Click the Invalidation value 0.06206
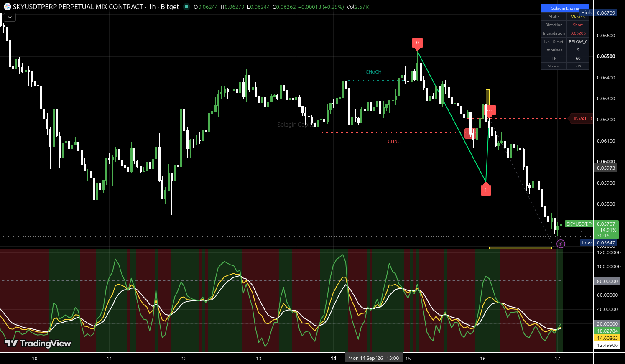Image resolution: width=625 pixels, height=364 pixels. pos(578,33)
